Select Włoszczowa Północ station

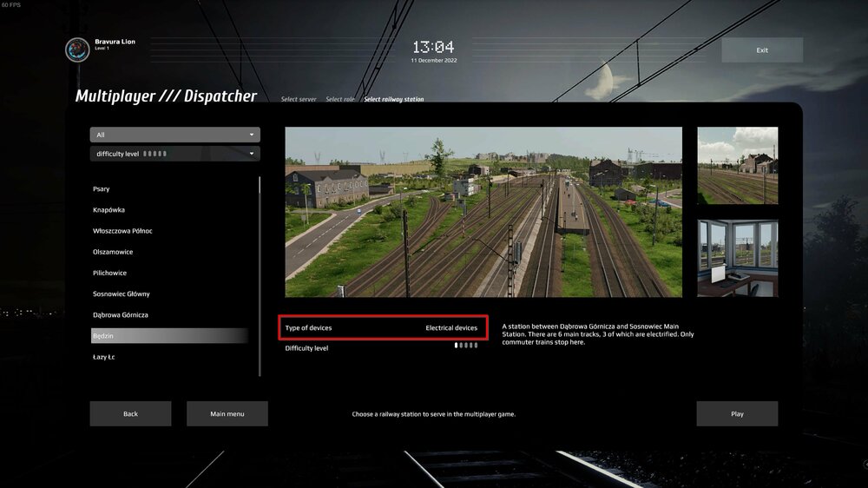pos(122,231)
